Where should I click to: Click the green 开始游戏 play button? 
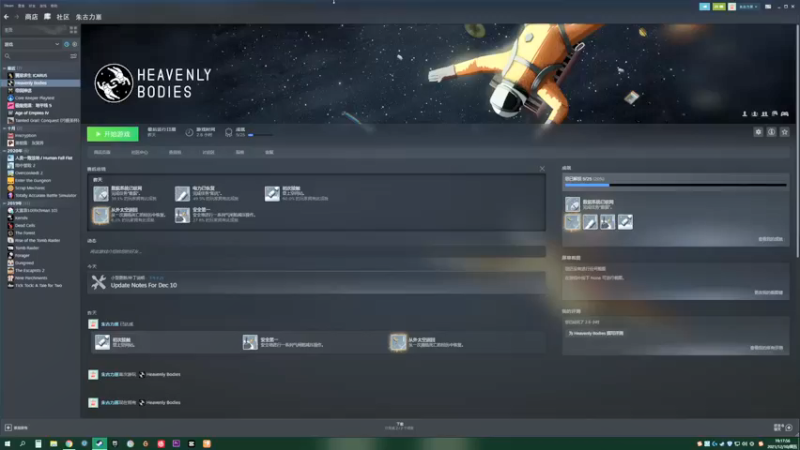113,134
